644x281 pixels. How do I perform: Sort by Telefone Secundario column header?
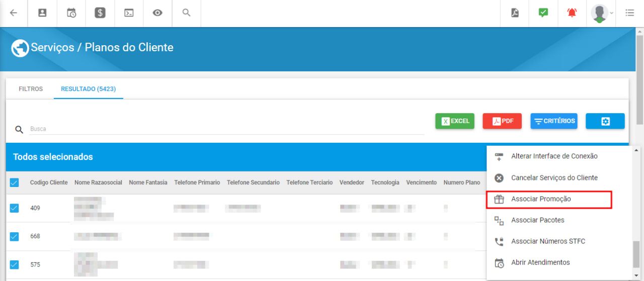[x=253, y=182]
